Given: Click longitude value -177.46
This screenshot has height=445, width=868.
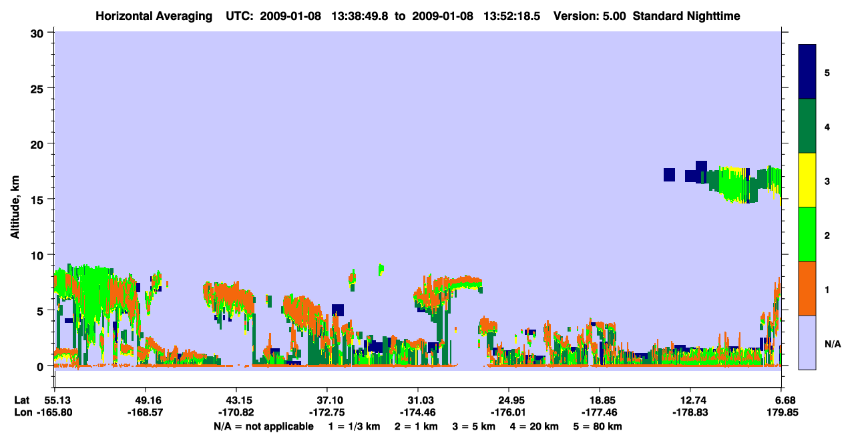Looking at the screenshot, I should [600, 412].
